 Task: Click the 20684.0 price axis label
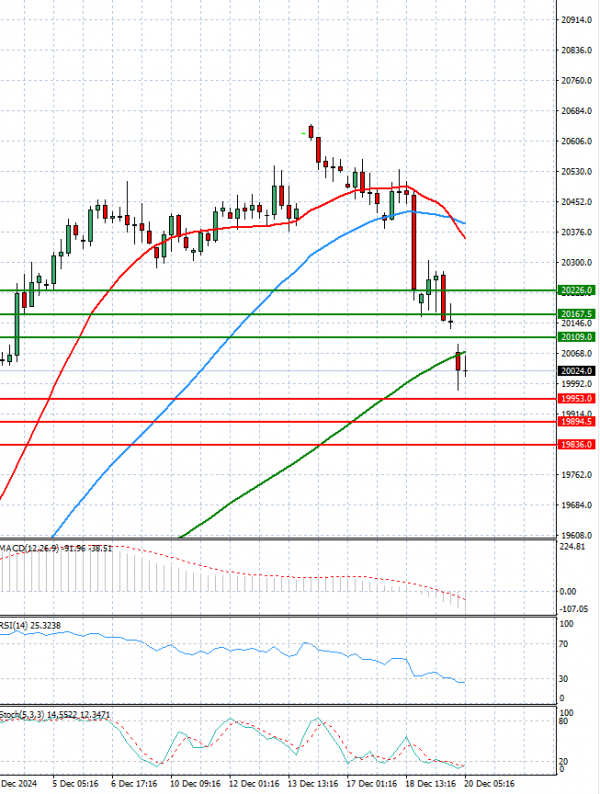click(x=576, y=111)
